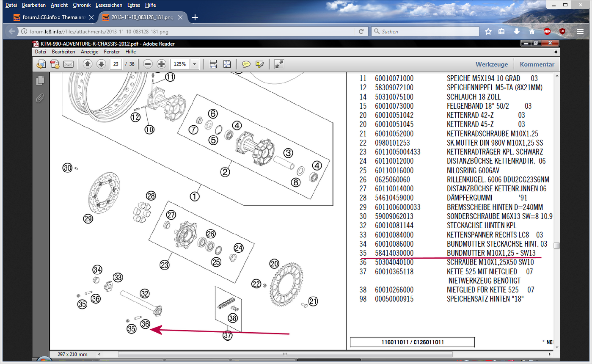This screenshot has width=592, height=364.
Task: Add a sticky note comment
Action: coord(246,64)
